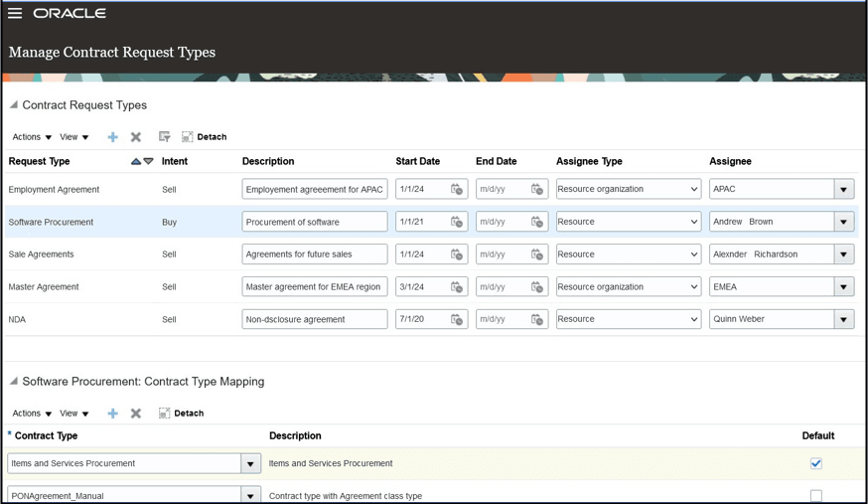Expand the Quinn Weber assignee dropdown arrow
The height and width of the screenshot is (504, 868).
tap(843, 319)
